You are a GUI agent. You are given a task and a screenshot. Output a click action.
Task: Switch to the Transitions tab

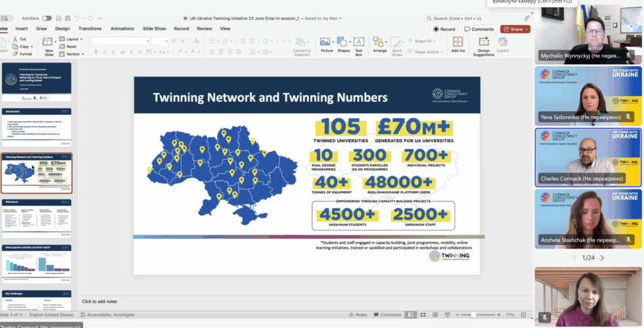point(90,29)
